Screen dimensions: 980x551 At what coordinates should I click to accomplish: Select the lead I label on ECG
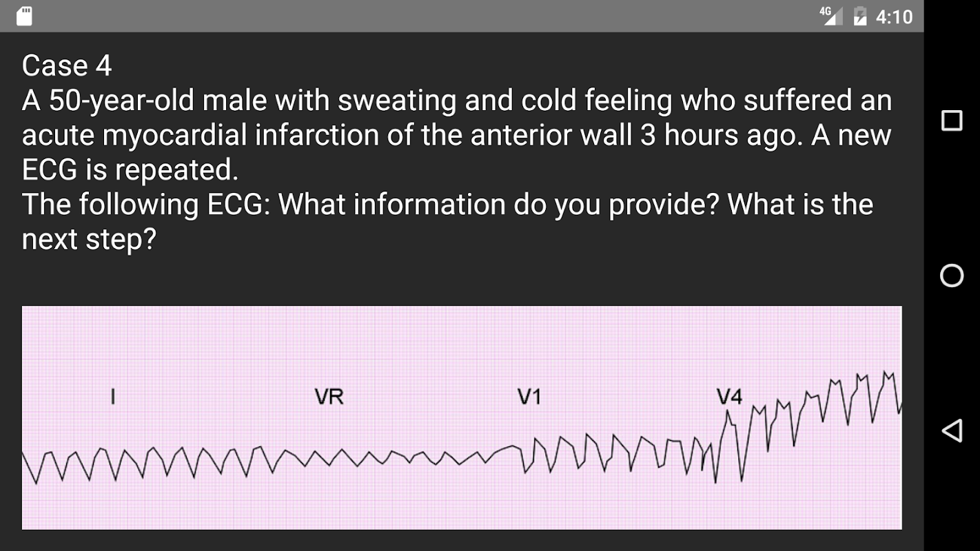pos(112,397)
